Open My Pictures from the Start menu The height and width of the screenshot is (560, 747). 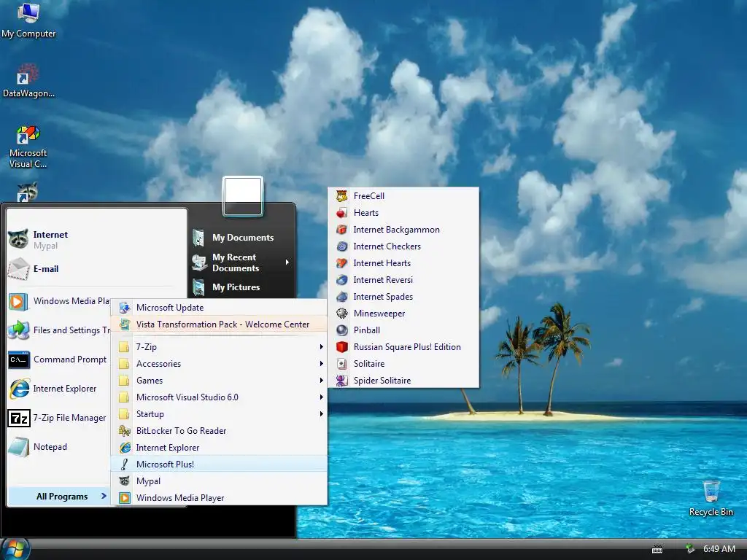point(241,287)
